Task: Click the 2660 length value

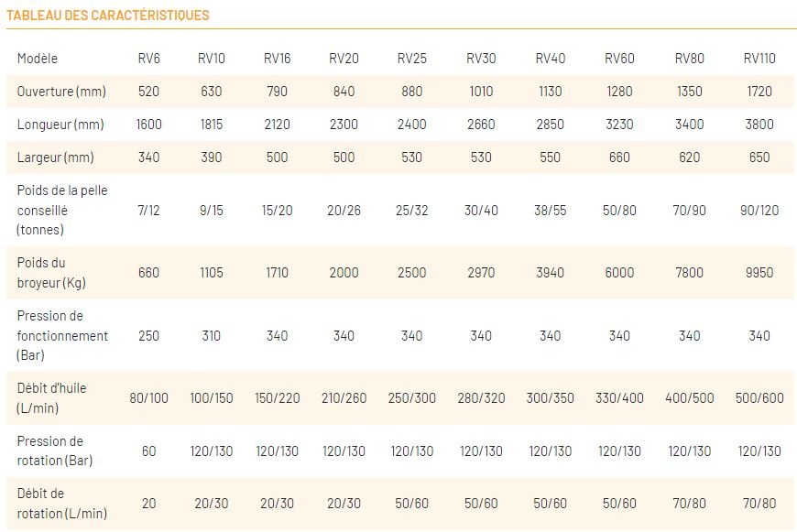Action: pyautogui.click(x=481, y=125)
